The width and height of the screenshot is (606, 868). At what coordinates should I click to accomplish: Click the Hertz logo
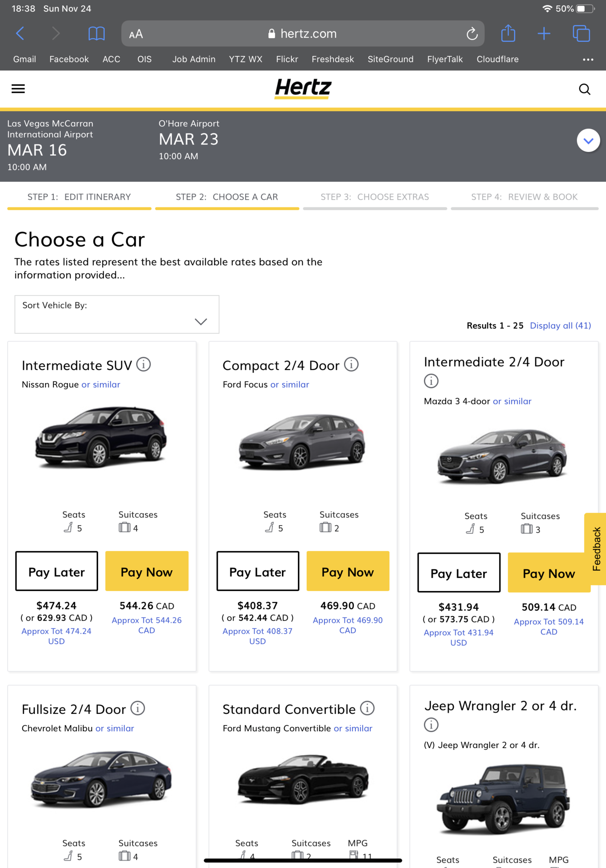[303, 89]
